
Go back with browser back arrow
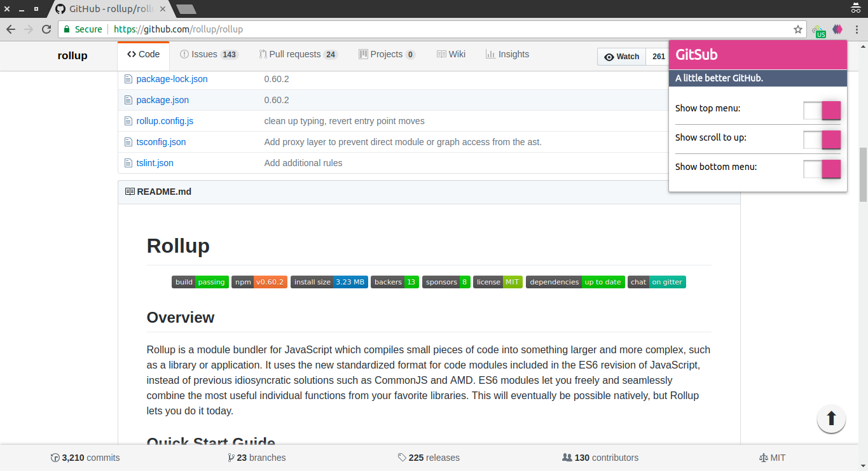click(11, 29)
